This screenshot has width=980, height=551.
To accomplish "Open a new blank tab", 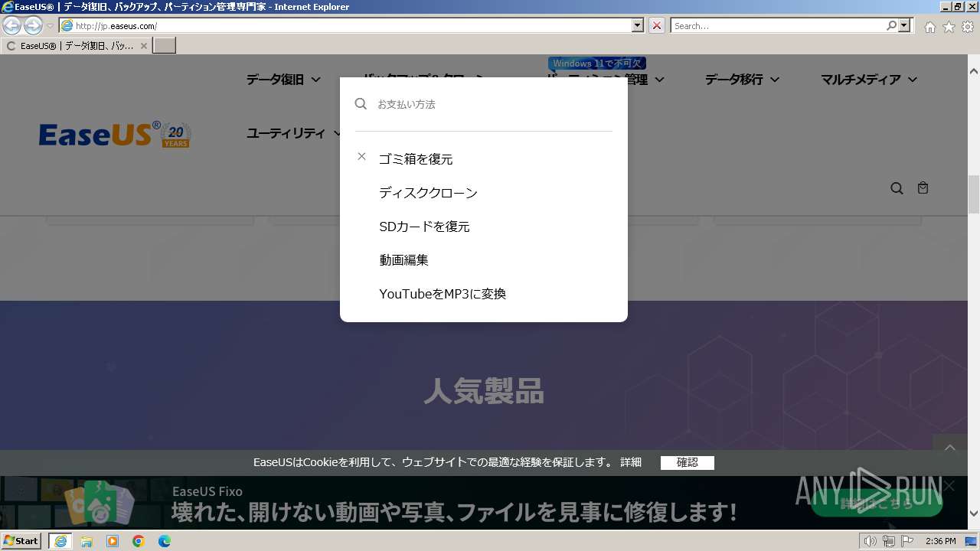I will 165,46.
